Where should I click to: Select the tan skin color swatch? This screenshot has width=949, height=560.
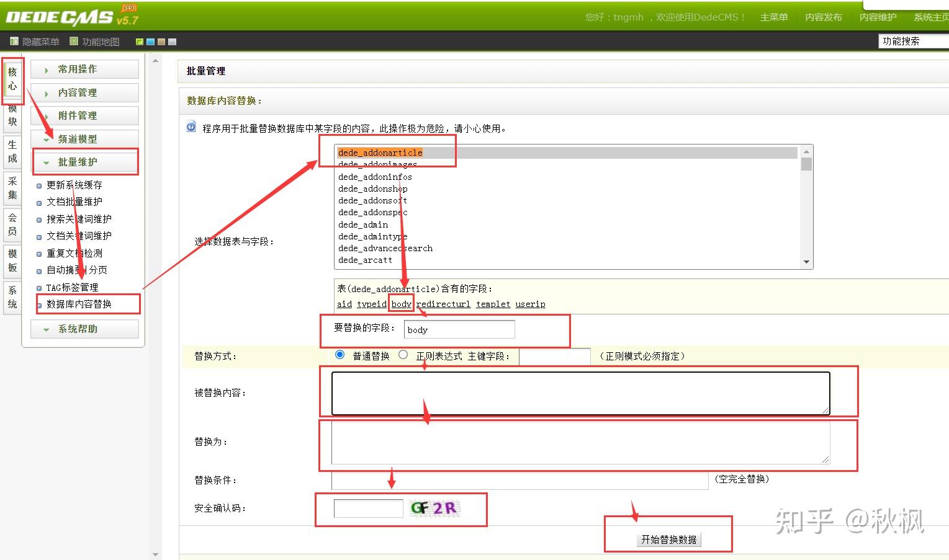161,42
